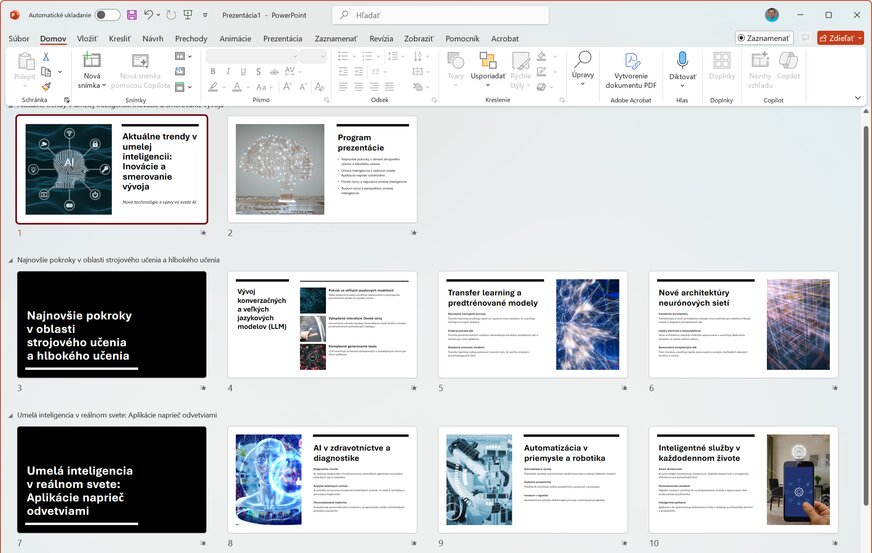This screenshot has height=553, width=872.
Task: Expand the Úpravy editing dropdown
Action: point(582,66)
